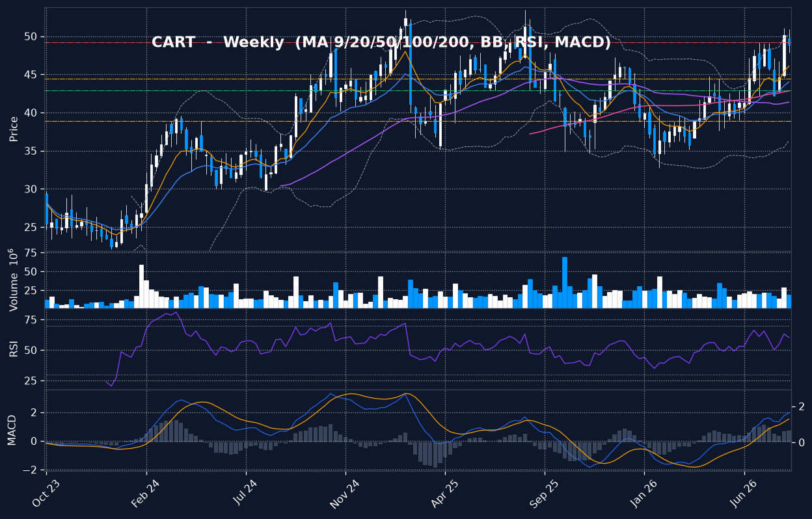This screenshot has width=812, height=519.
Task: Click the chart title starting with CART
Action: [x=381, y=42]
